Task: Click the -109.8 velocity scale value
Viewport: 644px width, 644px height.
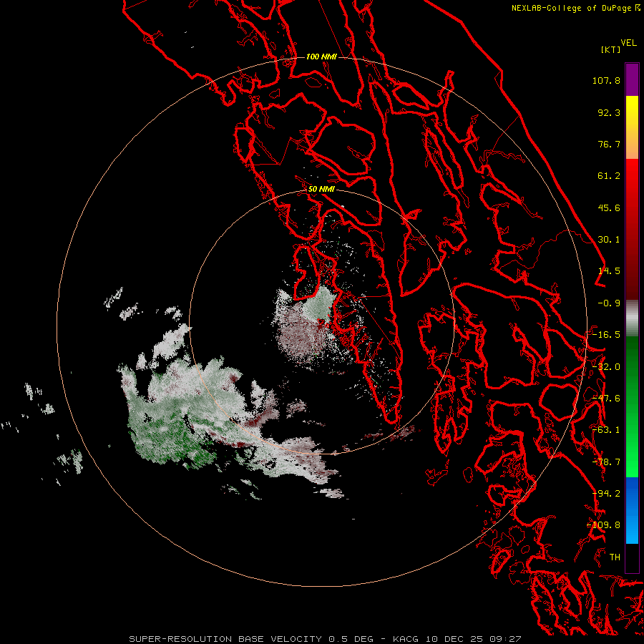Action: pyautogui.click(x=604, y=525)
